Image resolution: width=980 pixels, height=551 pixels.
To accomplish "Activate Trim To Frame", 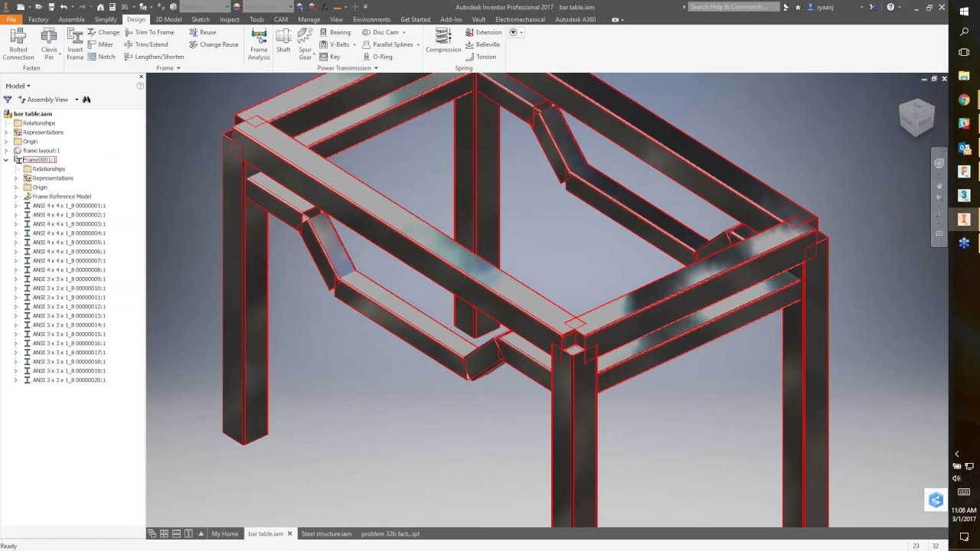I will click(149, 32).
